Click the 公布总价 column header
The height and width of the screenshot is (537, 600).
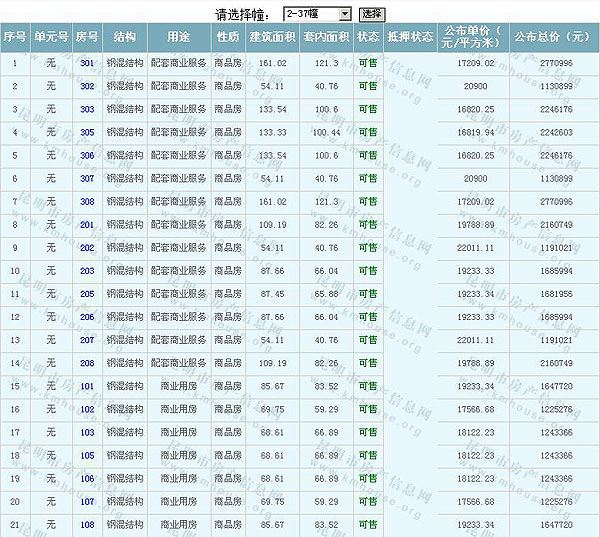click(x=551, y=37)
